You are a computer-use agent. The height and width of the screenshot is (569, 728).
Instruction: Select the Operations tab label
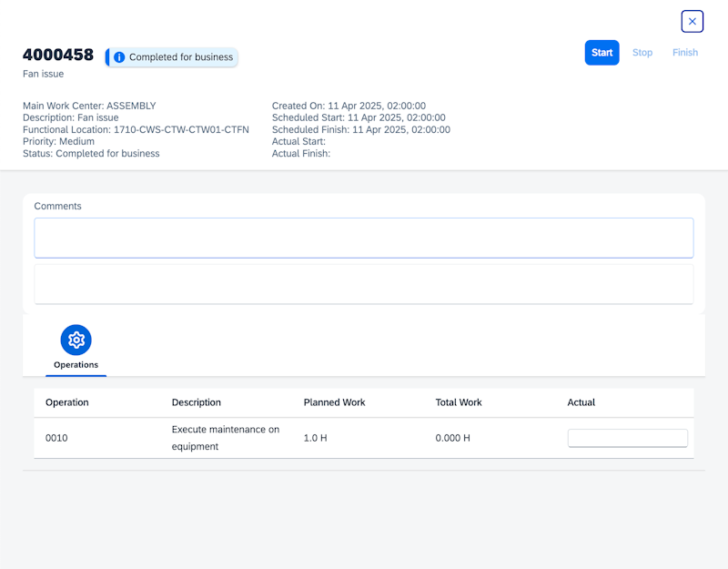coord(76,365)
